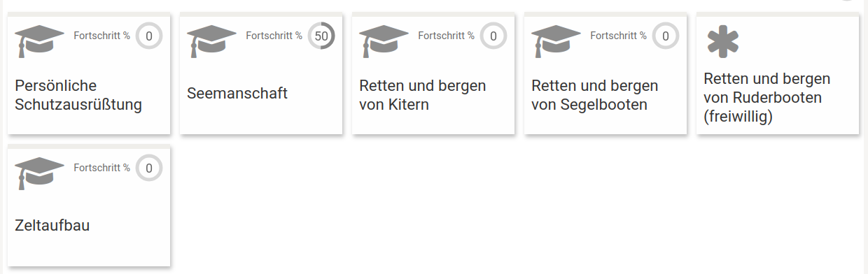The height and width of the screenshot is (274, 868).
Task: Open Retten und bergen von Segelbooten title
Action: [595, 96]
